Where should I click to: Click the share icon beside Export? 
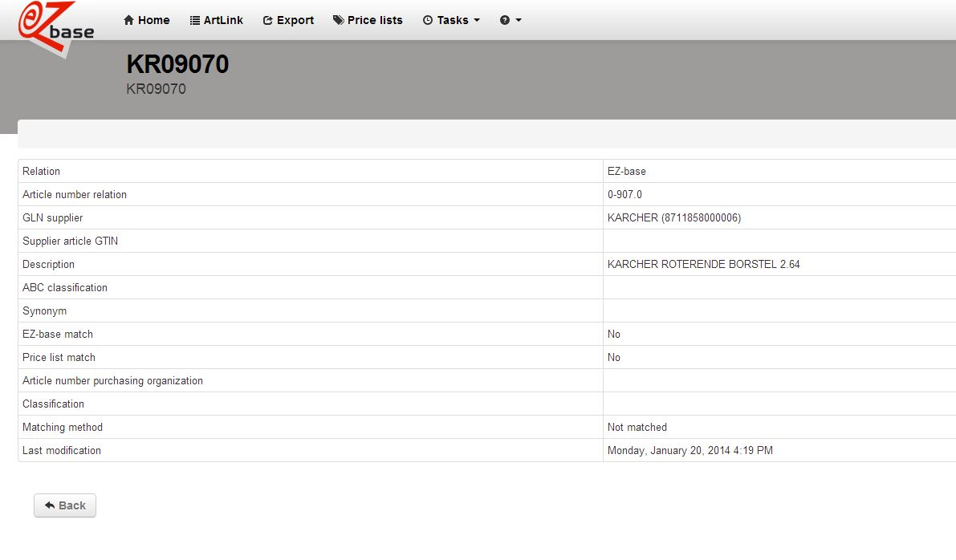267,20
